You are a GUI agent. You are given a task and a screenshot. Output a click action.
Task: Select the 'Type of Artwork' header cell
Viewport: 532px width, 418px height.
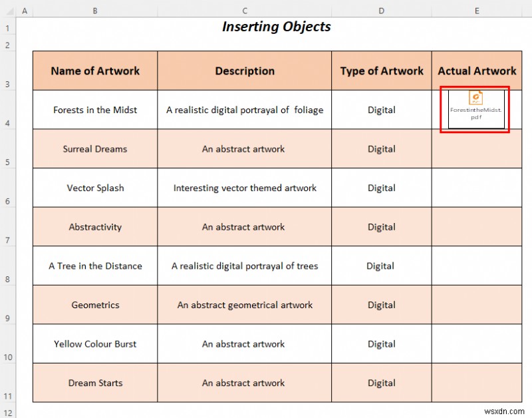381,71
